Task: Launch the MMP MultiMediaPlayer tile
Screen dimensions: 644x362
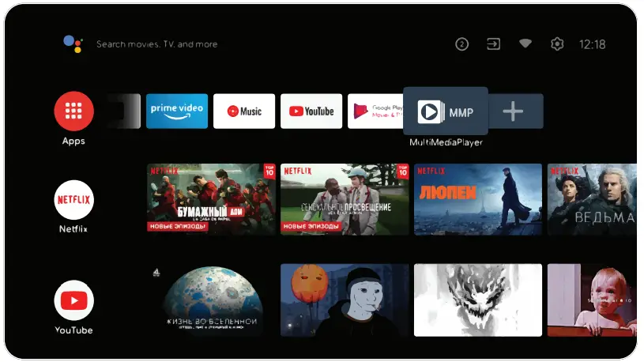Action: click(x=446, y=111)
